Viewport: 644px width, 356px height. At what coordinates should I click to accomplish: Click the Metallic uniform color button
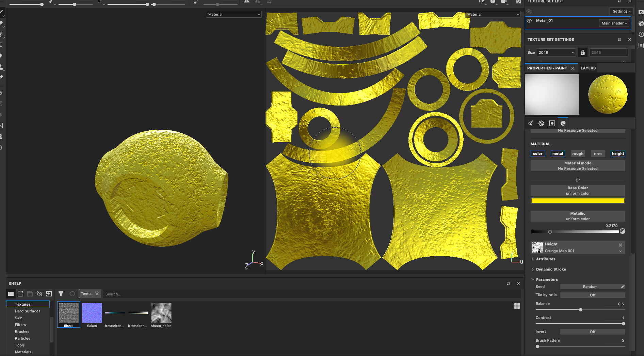(578, 216)
